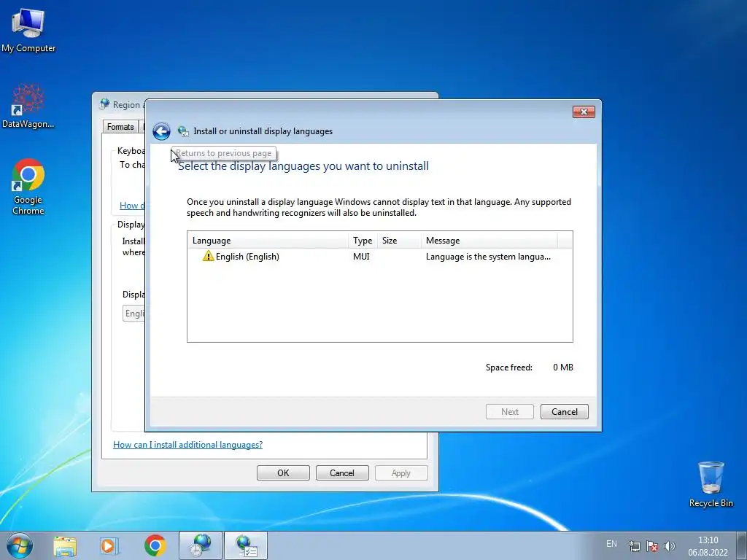Click the MUI type cell

[361, 257]
